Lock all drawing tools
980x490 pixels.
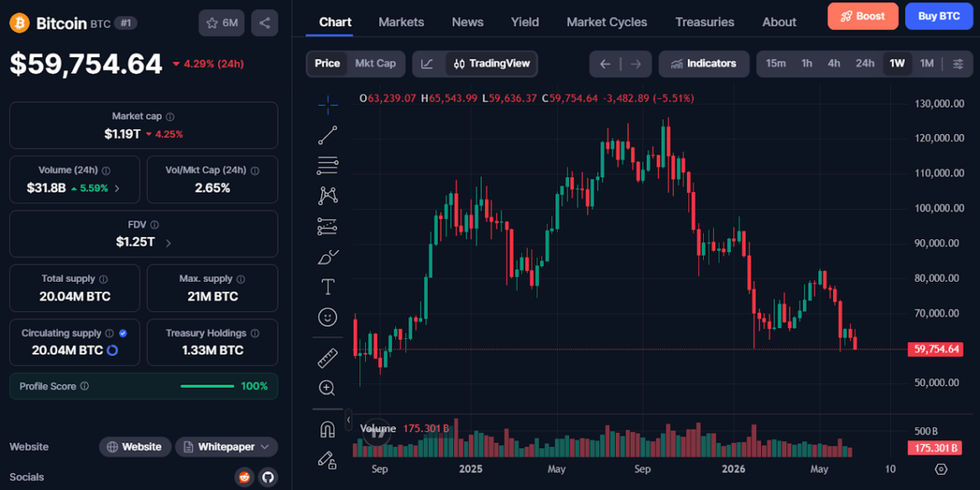(328, 460)
